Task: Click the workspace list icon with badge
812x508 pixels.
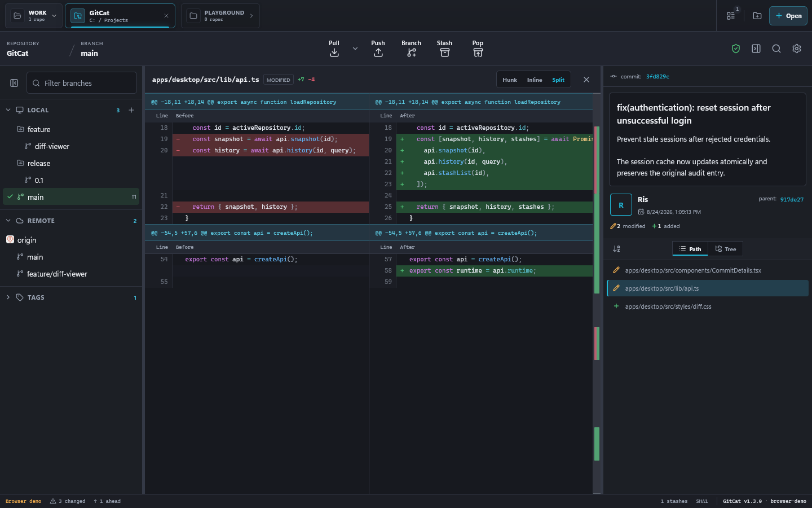Action: pyautogui.click(x=731, y=15)
